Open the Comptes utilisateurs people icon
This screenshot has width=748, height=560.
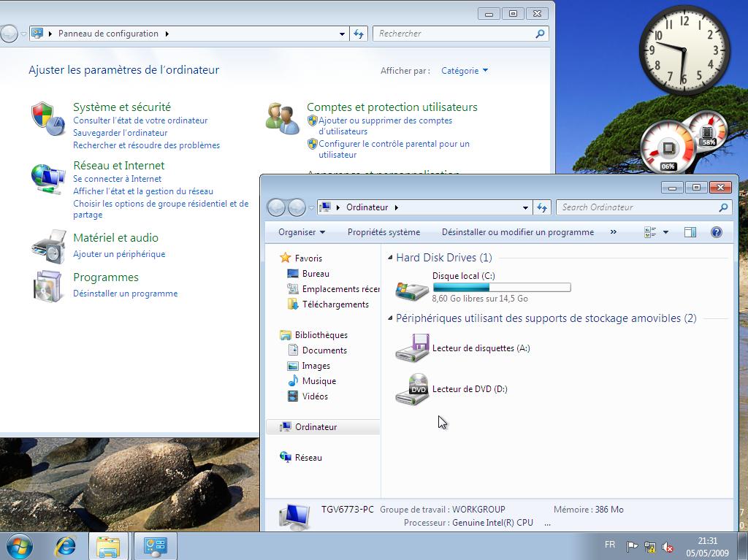281,118
